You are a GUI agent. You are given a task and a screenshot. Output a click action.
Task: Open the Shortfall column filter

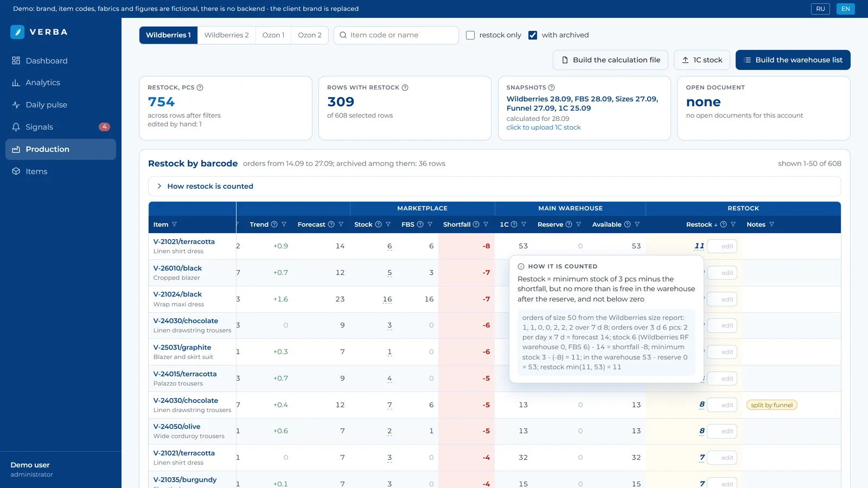tap(486, 224)
